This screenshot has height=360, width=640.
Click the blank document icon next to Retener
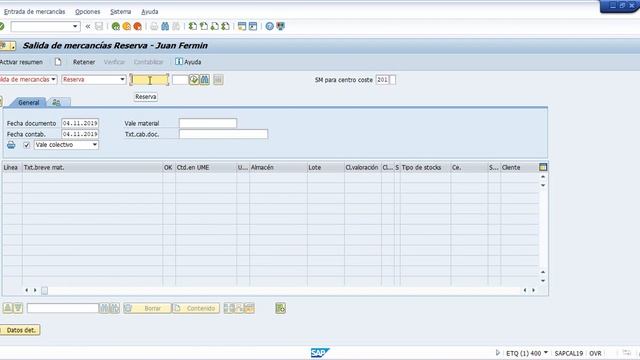(x=58, y=62)
